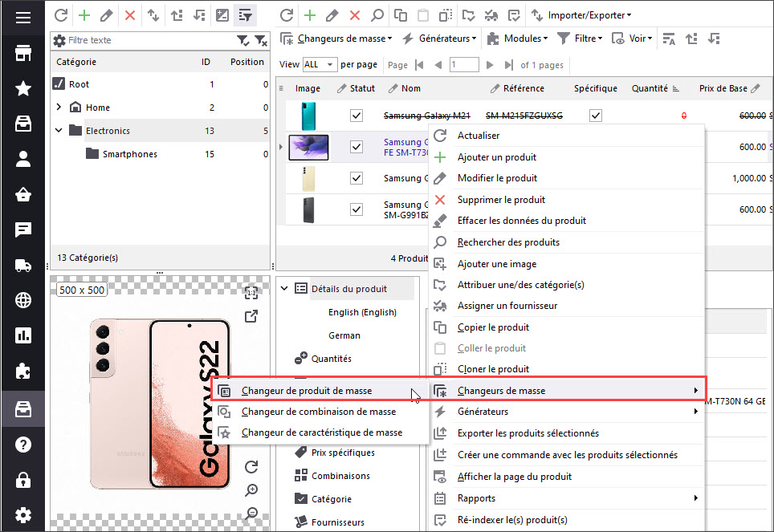774x532 pixels.
Task: Clear the category filter with the funnel X icon
Action: (261, 40)
